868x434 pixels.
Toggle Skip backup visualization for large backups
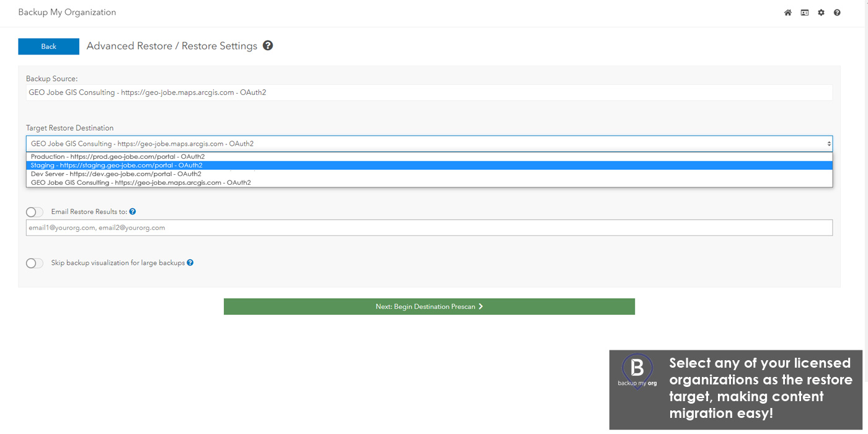[x=35, y=263]
